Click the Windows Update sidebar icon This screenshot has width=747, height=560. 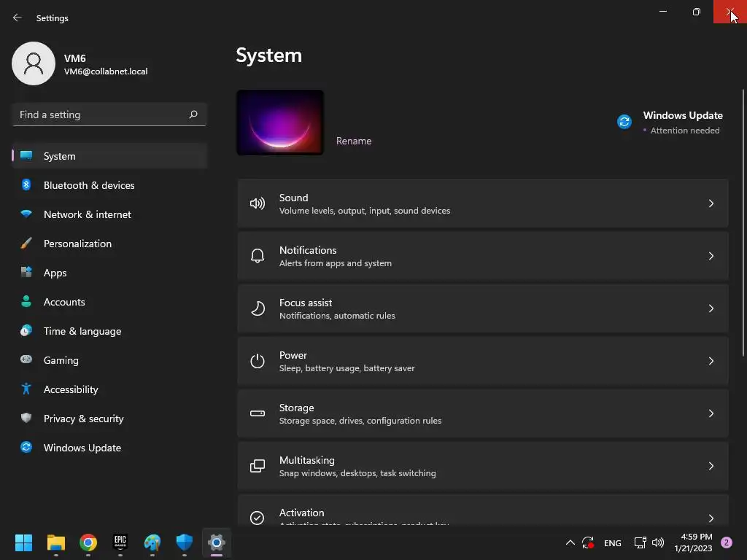[x=26, y=447]
